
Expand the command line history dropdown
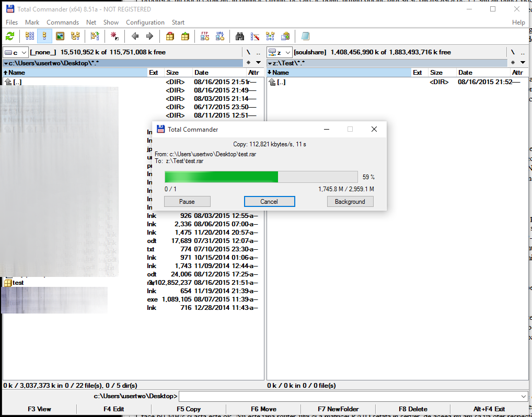click(x=524, y=396)
